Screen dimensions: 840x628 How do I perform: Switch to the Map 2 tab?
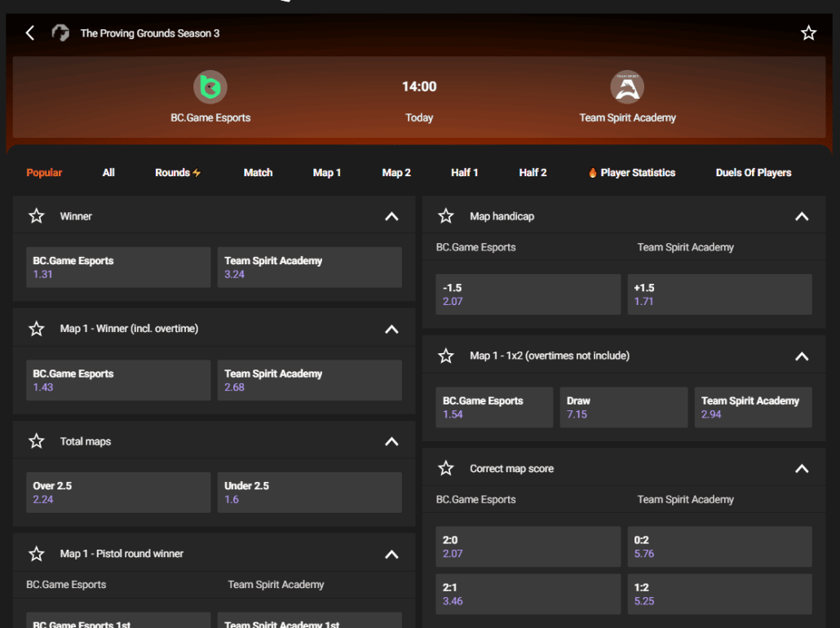click(x=396, y=173)
